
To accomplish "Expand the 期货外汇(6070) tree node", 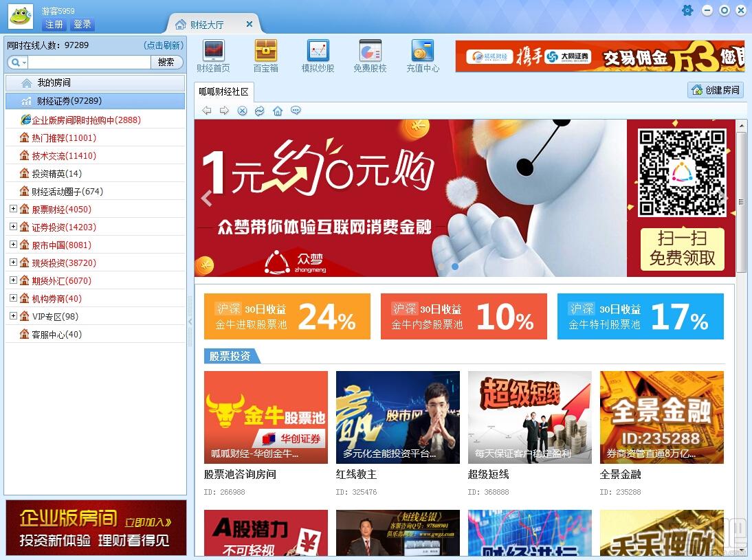I will pos(14,280).
